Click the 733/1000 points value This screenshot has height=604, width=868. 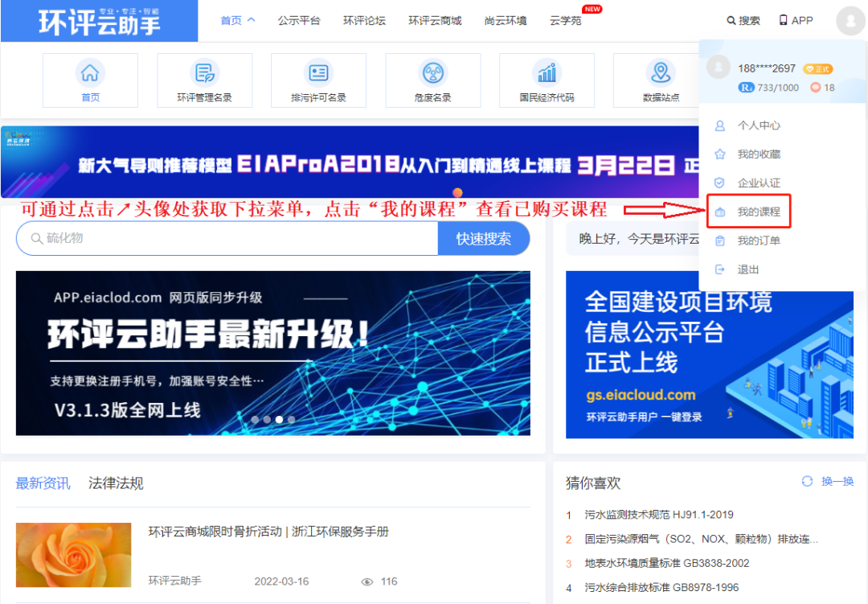click(778, 88)
